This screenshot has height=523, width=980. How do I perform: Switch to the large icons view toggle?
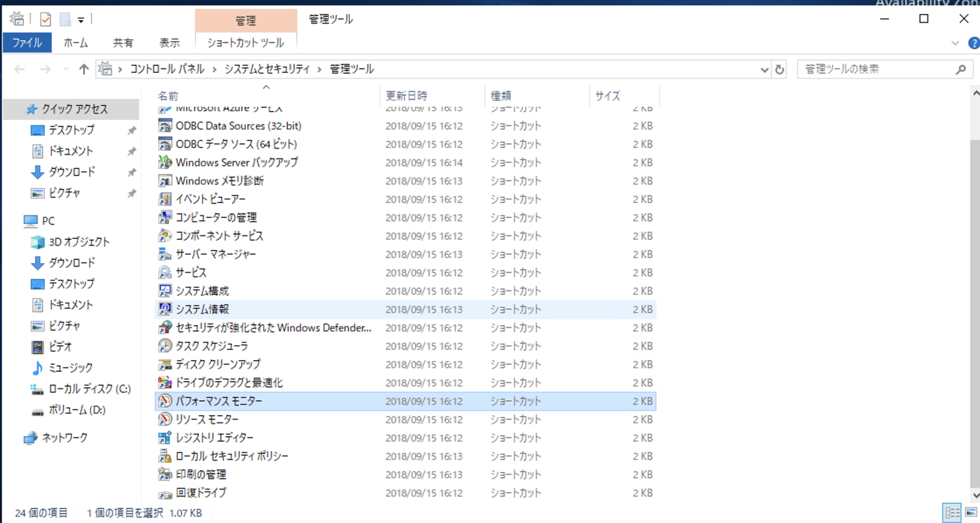pyautogui.click(x=971, y=512)
